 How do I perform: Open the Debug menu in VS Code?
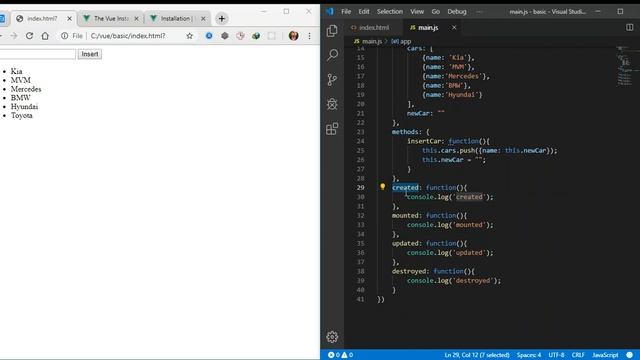pyautogui.click(x=457, y=11)
